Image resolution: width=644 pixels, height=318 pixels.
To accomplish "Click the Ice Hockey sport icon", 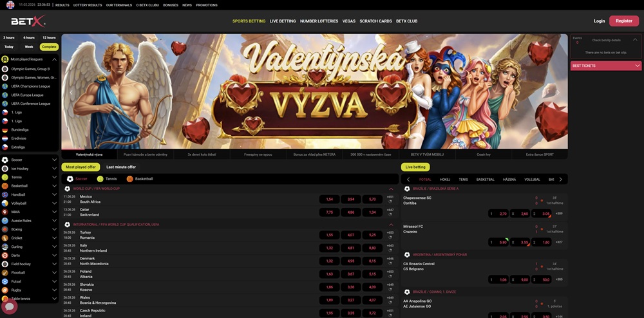I will (x=5, y=169).
